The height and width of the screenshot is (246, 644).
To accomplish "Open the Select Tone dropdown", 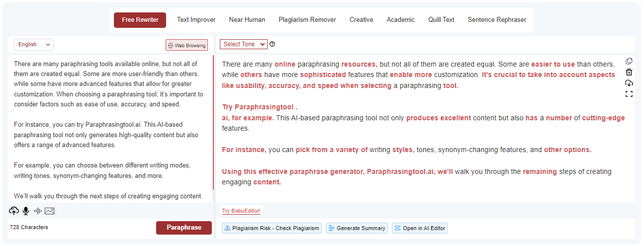I will [x=243, y=44].
